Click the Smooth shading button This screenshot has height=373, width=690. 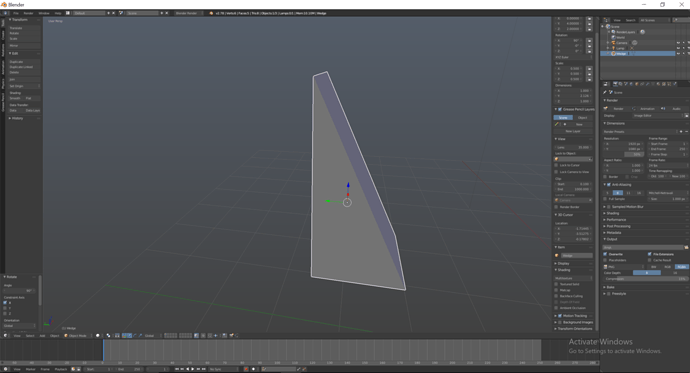click(16, 99)
